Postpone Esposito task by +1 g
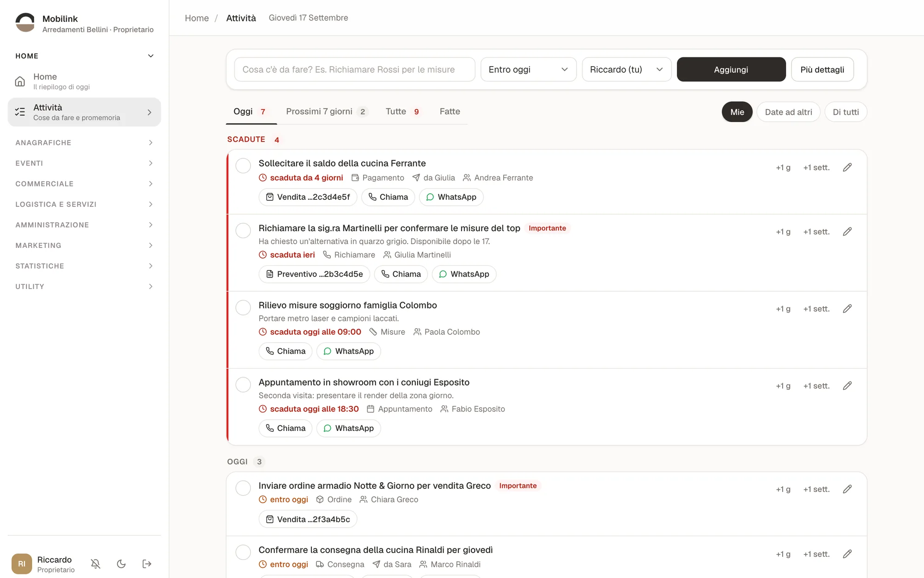 (783, 386)
